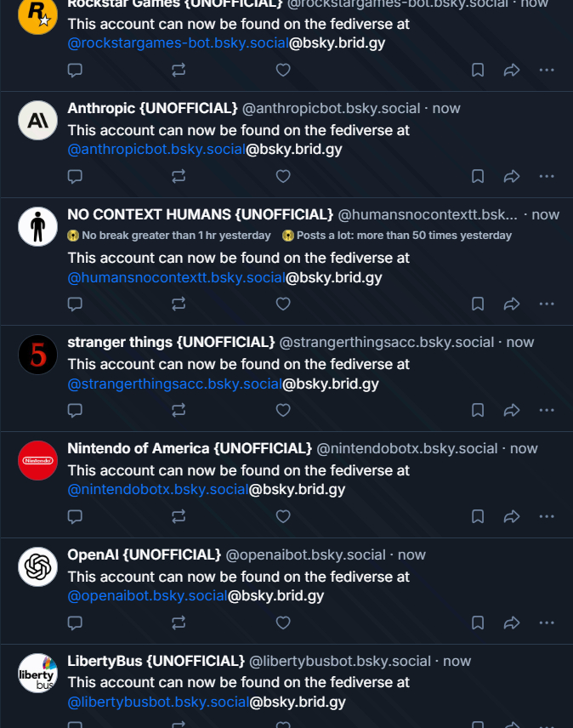Like the OpenAI {UNOFFICIAL} post
Screen dimensions: 573x728
[x=283, y=623]
